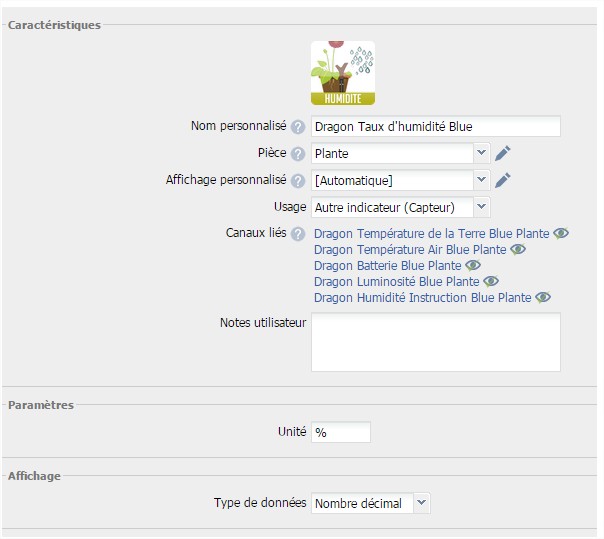The image size is (604, 539).
Task: Toggle eye icon for Dragon Batterie channel
Action: [x=473, y=265]
